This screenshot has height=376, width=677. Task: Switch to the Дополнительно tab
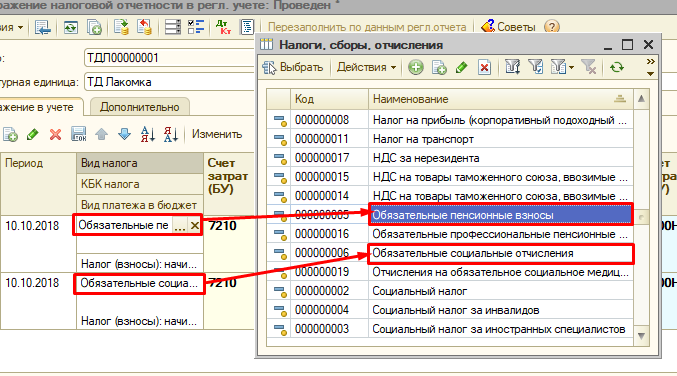[x=139, y=107]
